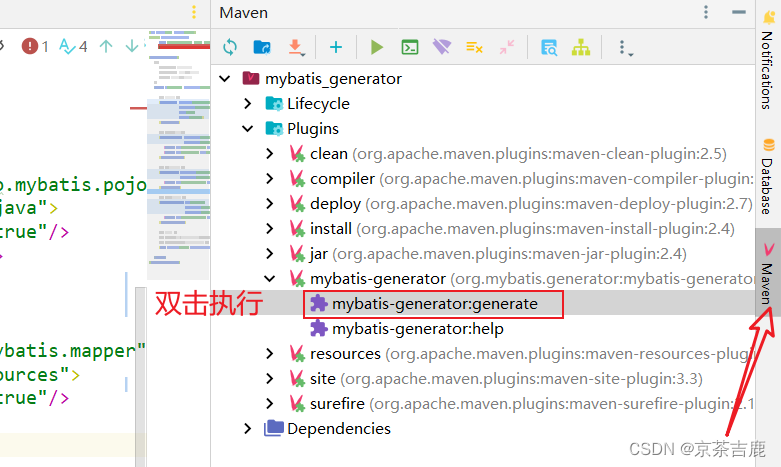Expand compiler plugin node
Screen dimensions: 781x467
tap(269, 178)
